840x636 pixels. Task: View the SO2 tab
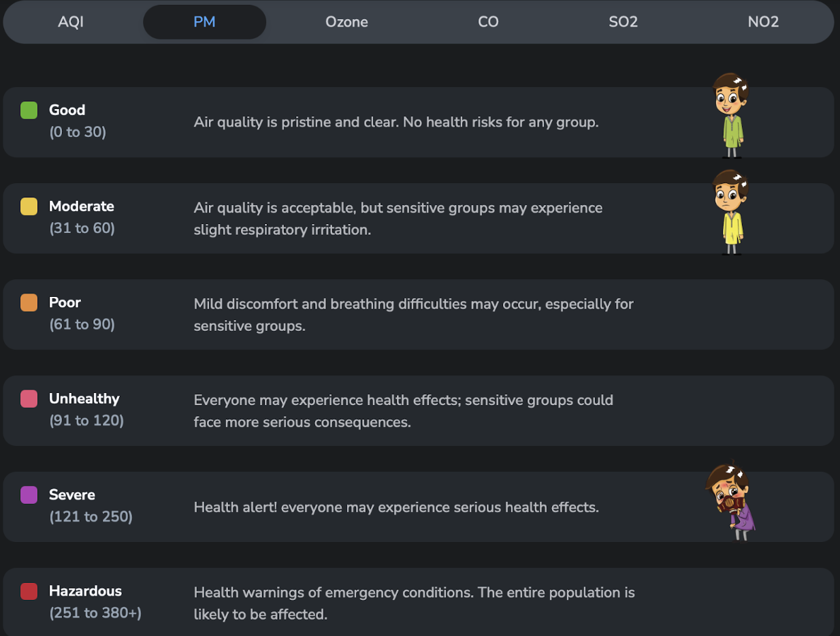(623, 22)
